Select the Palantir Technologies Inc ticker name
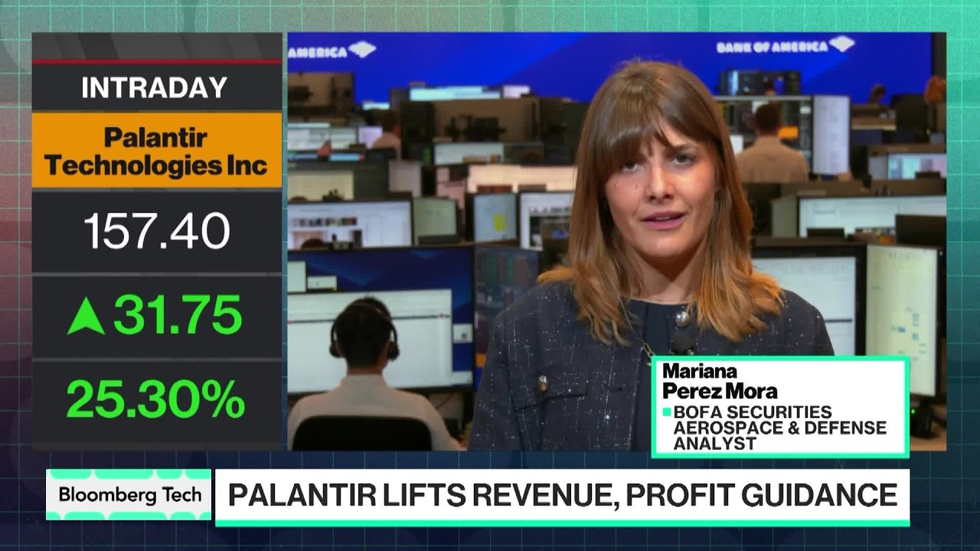This screenshot has height=551, width=980. (x=157, y=152)
